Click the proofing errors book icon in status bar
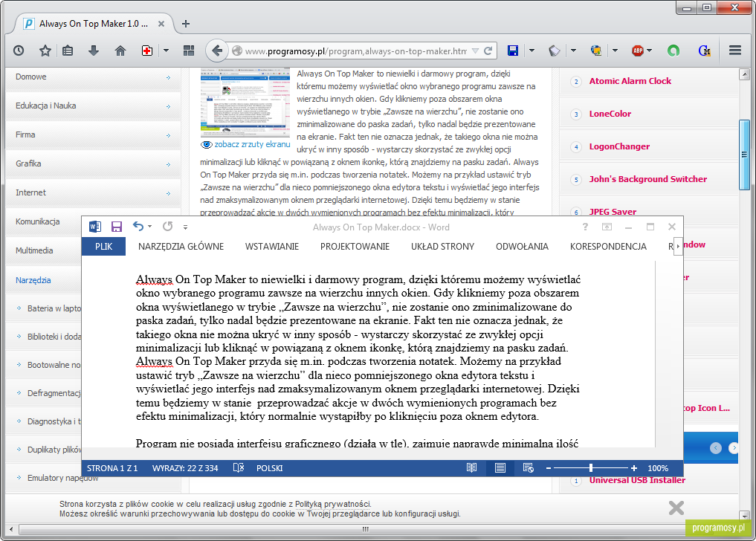756x541 pixels. click(238, 467)
